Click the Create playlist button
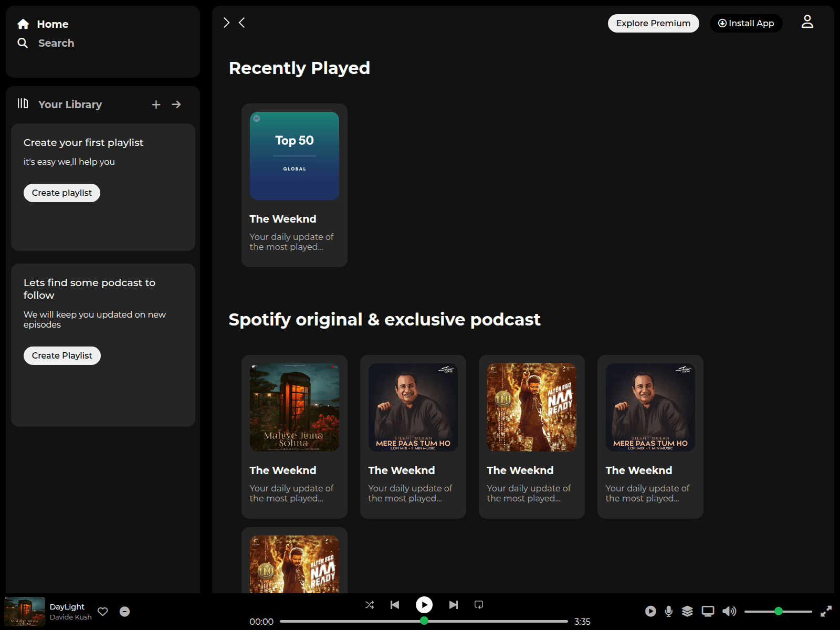 click(x=62, y=193)
